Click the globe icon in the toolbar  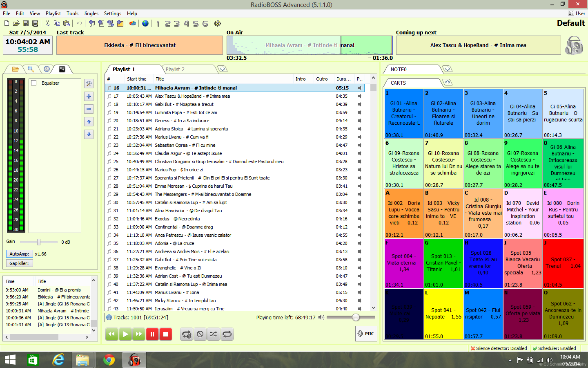[x=145, y=23]
